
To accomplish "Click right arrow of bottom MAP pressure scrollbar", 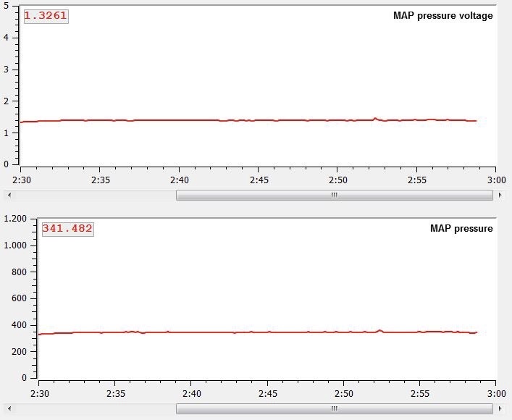I will coord(500,408).
